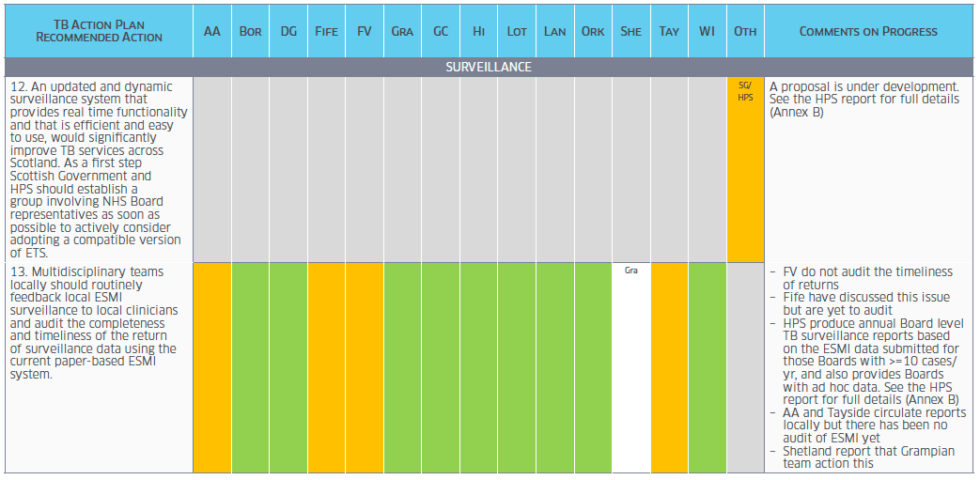Click green Ork cell in action 13 row
The image size is (980, 480).
click(x=593, y=367)
